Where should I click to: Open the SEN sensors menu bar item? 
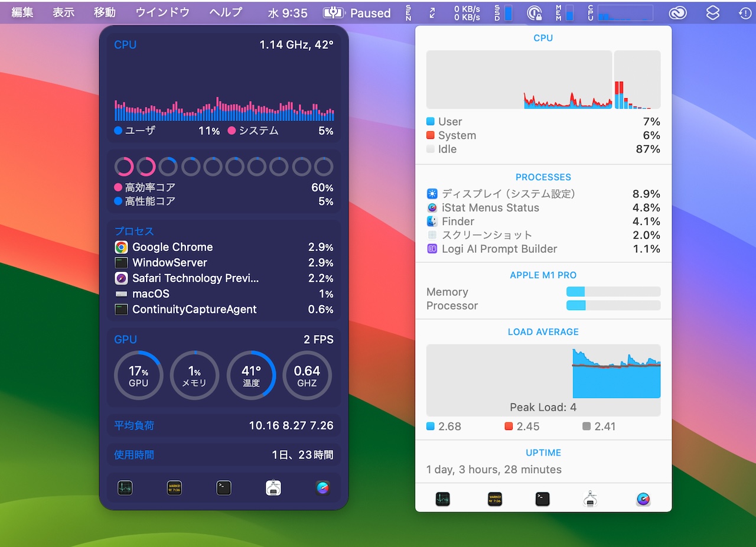(408, 12)
